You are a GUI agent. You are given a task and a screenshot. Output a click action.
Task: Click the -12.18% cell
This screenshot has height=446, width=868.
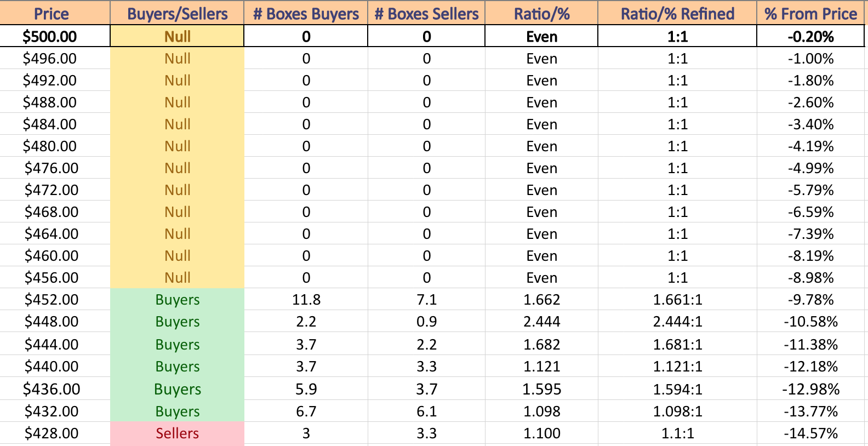click(811, 366)
